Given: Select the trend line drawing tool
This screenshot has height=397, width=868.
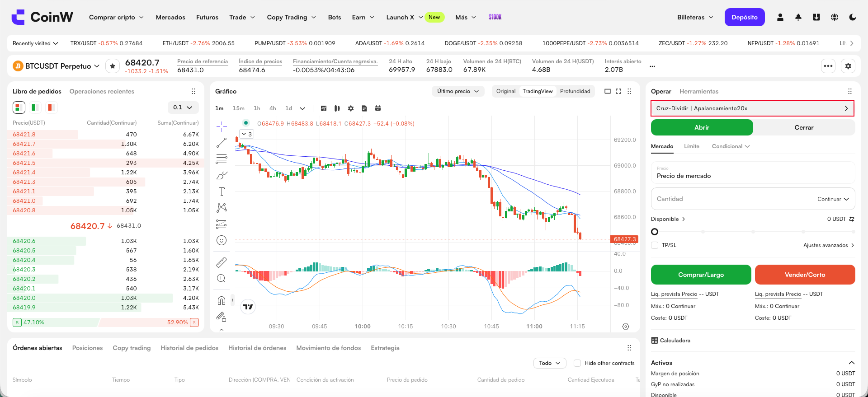Looking at the screenshot, I should click(x=222, y=143).
